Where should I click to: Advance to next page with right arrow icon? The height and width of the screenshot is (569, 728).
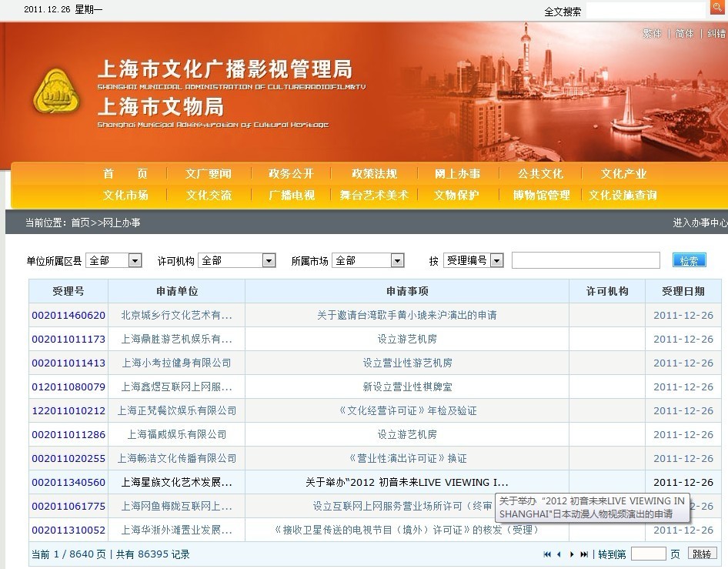pos(570,554)
